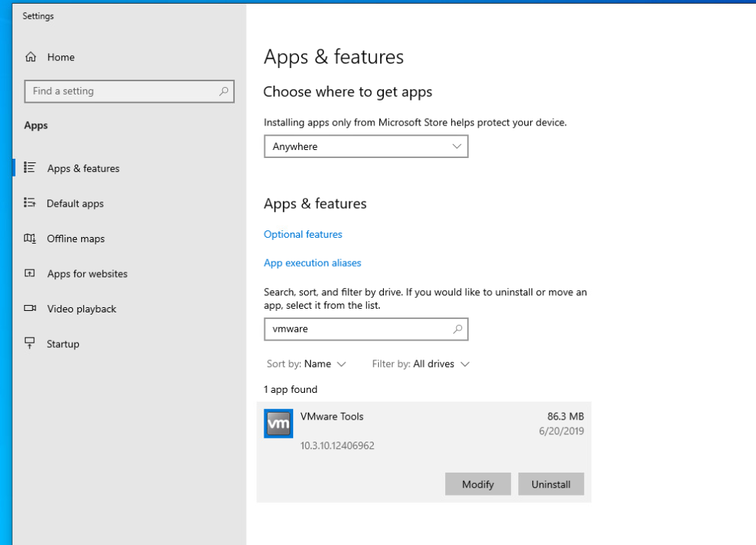Open the Filter by All drives dropdown
The image size is (756, 545).
pos(420,363)
